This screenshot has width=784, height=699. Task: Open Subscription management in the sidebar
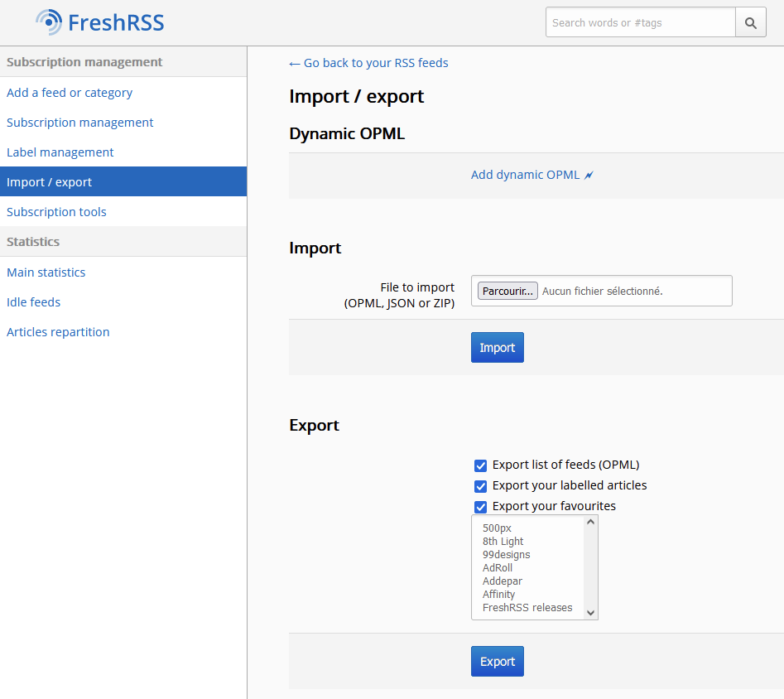click(80, 123)
